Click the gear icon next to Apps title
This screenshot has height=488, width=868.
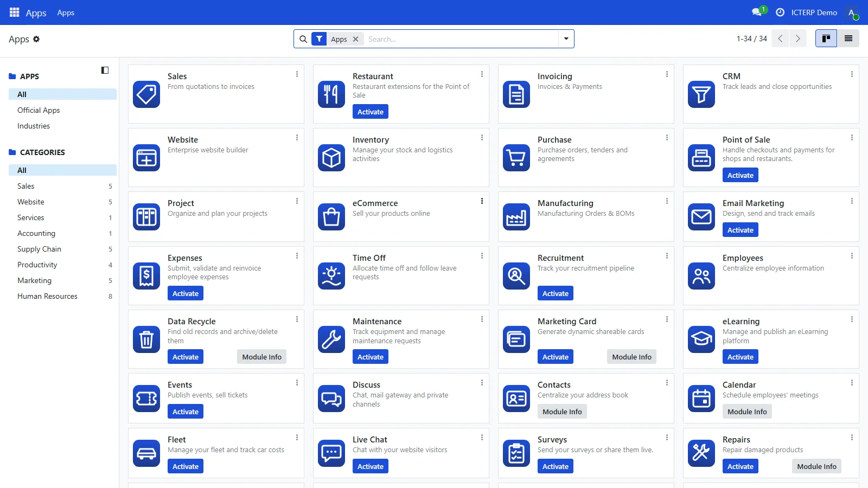(36, 39)
